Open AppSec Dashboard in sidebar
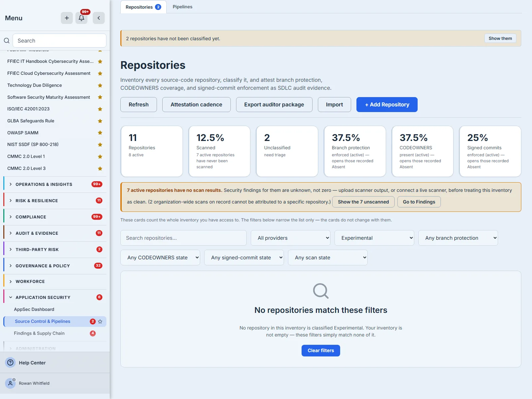 [55, 309]
